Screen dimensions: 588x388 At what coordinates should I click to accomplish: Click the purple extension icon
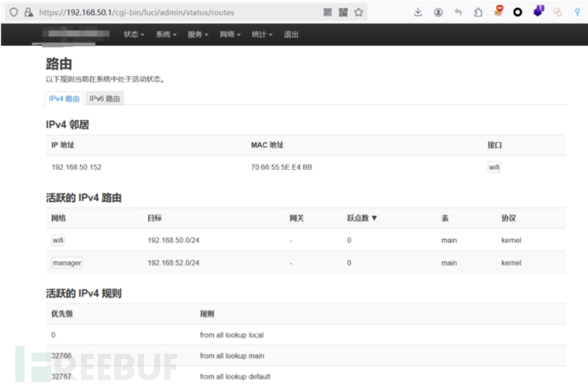(539, 11)
